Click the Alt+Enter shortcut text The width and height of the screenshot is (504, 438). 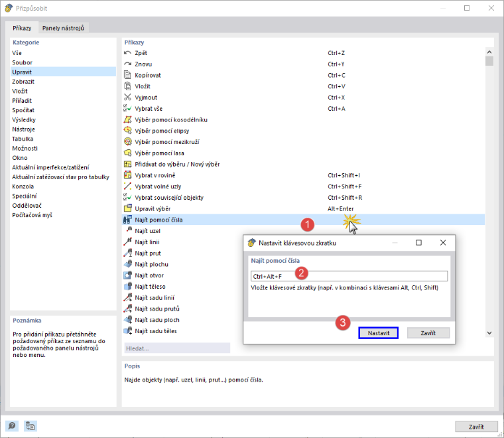tap(340, 208)
